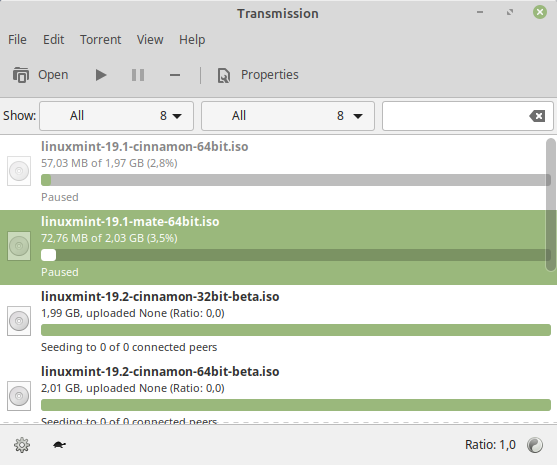Select the linuxmint-19.1-mate-64bit.iso torrent name
This screenshot has width=557, height=465.
[x=130, y=221]
